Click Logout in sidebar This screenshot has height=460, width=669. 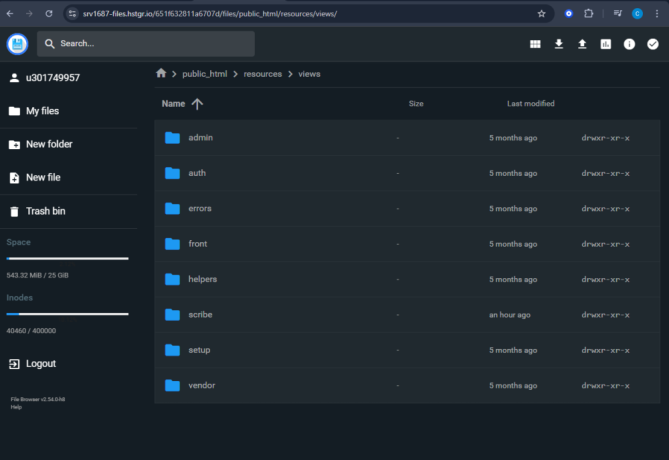pos(40,363)
